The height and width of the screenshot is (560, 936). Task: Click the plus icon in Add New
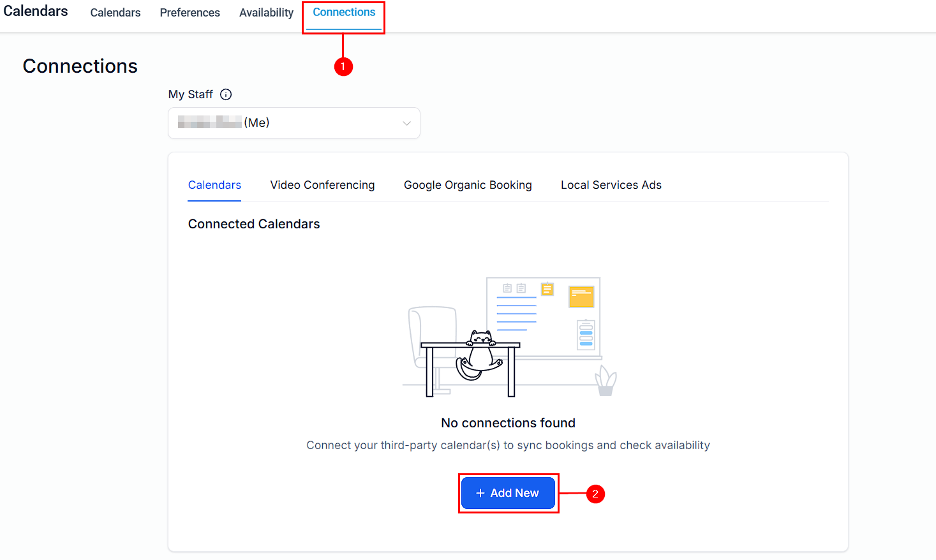pyautogui.click(x=480, y=493)
